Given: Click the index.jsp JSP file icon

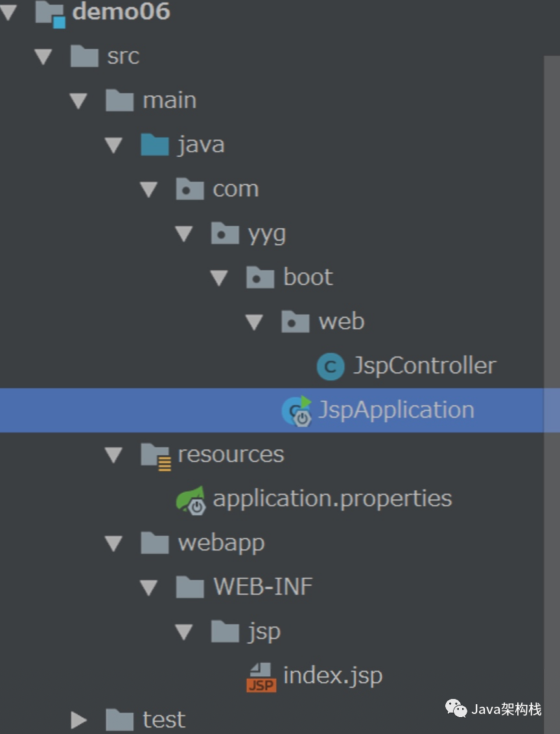Looking at the screenshot, I should (x=261, y=677).
